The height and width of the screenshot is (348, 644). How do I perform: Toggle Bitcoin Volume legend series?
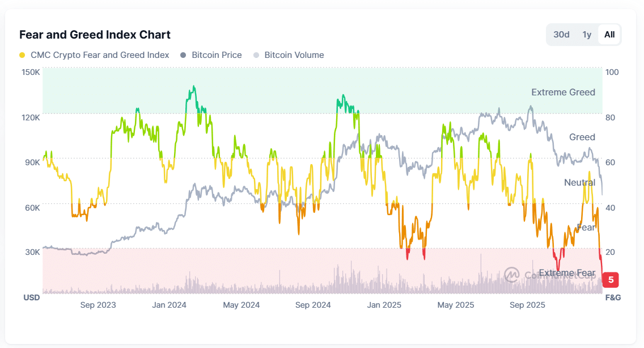pos(289,55)
